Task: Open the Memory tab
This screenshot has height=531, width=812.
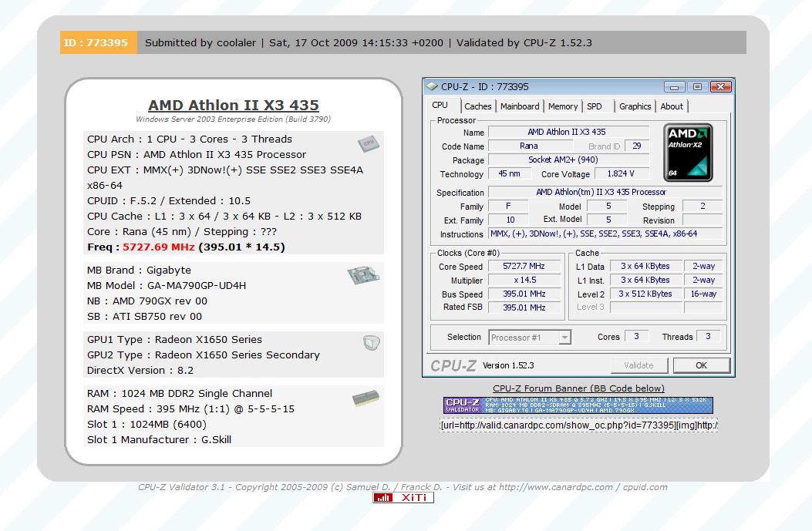Action: [562, 106]
